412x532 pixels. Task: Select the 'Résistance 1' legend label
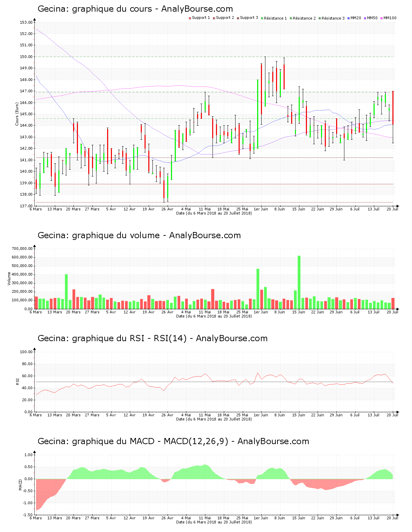[275, 18]
